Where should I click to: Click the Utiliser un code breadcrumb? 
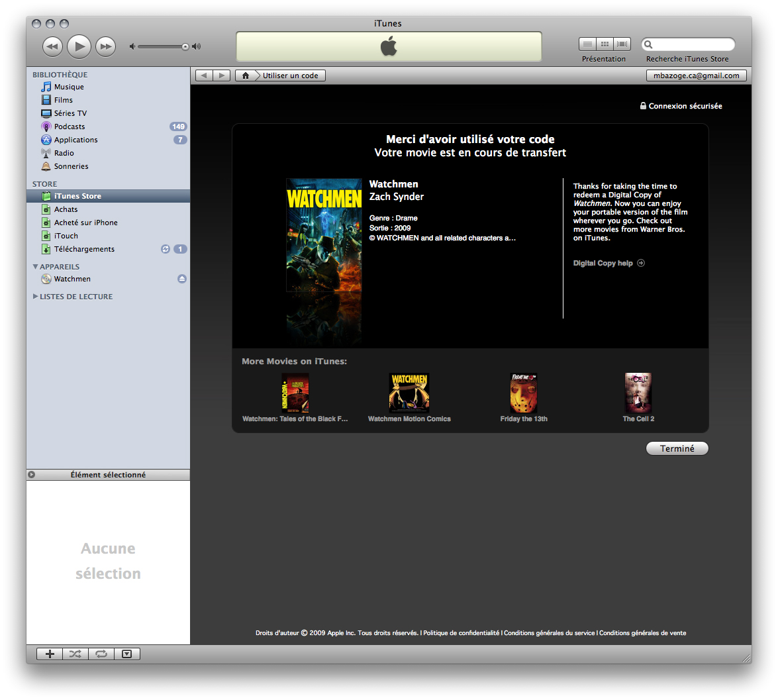pyautogui.click(x=290, y=75)
